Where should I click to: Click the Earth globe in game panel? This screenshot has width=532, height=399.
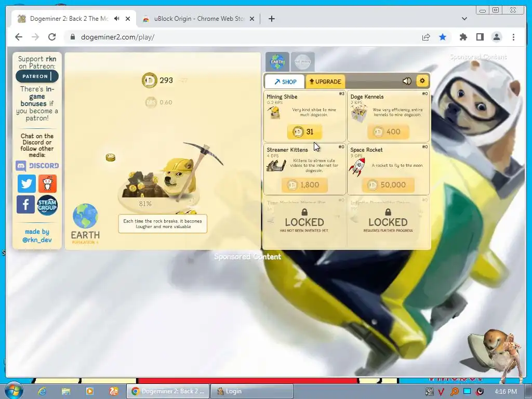[x=85, y=216]
